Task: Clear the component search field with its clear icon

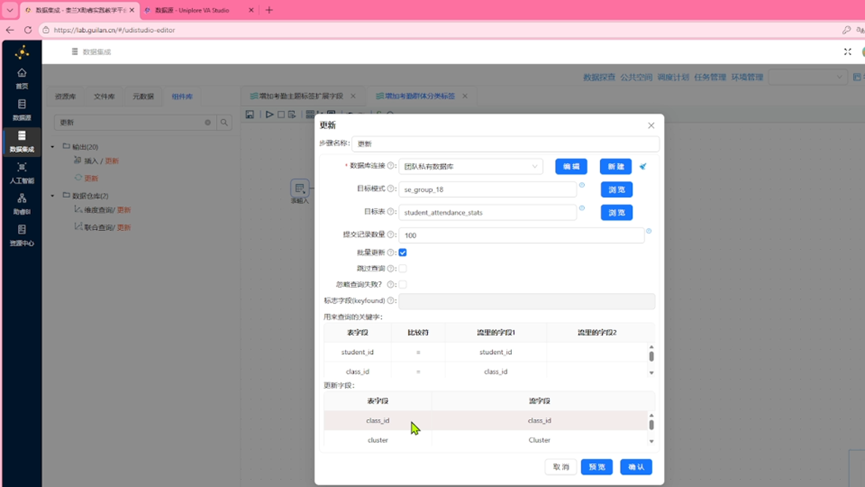Action: (208, 122)
